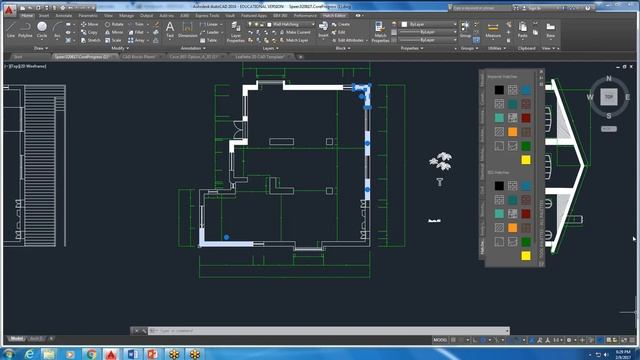Screen dimensions: 640x360
Task: Choose the dark red swatch in imperial hatches
Action: 526,118
